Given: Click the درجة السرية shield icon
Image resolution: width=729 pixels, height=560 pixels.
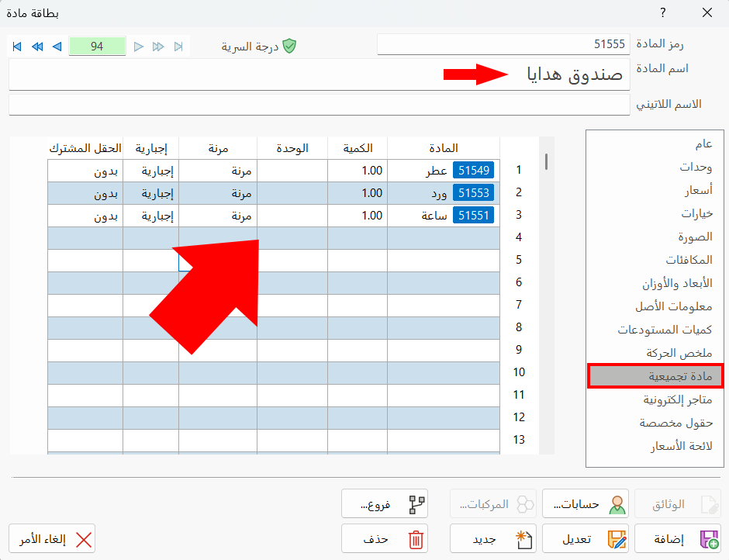Looking at the screenshot, I should [x=289, y=46].
